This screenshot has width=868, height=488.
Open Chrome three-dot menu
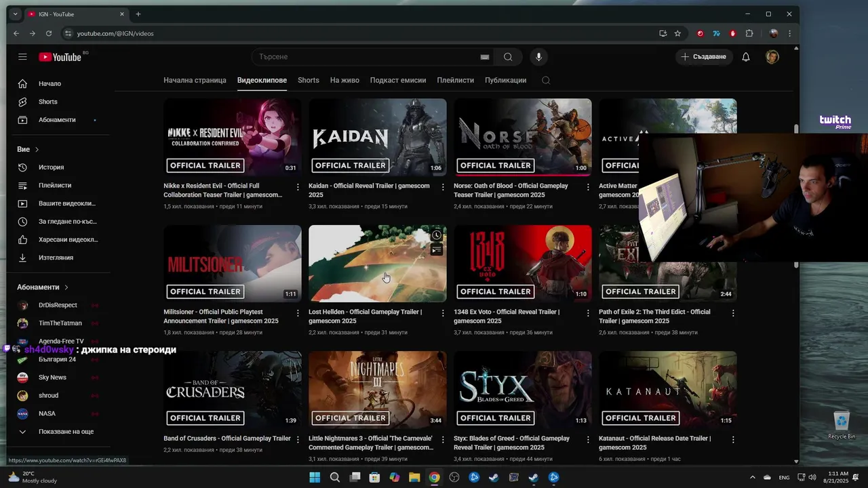(x=789, y=33)
